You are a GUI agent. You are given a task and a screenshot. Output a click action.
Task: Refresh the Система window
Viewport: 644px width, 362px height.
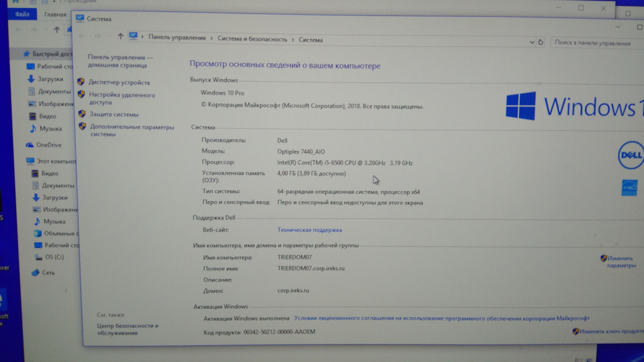click(541, 42)
